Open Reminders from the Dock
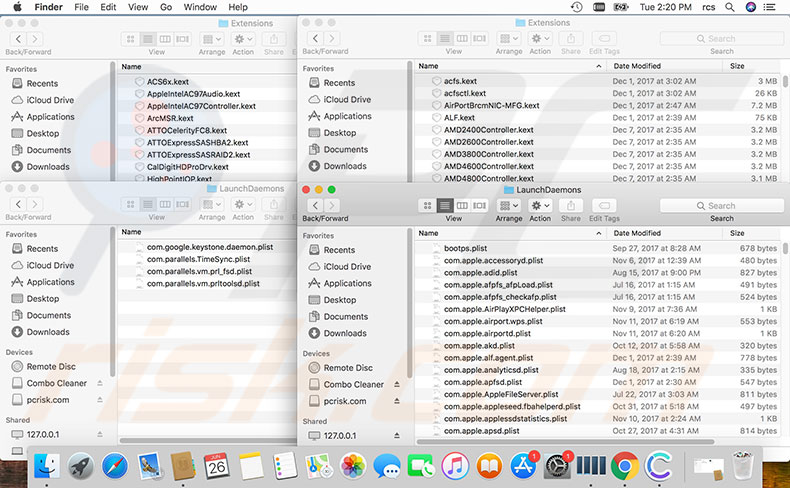790x488 pixels. tap(285, 466)
